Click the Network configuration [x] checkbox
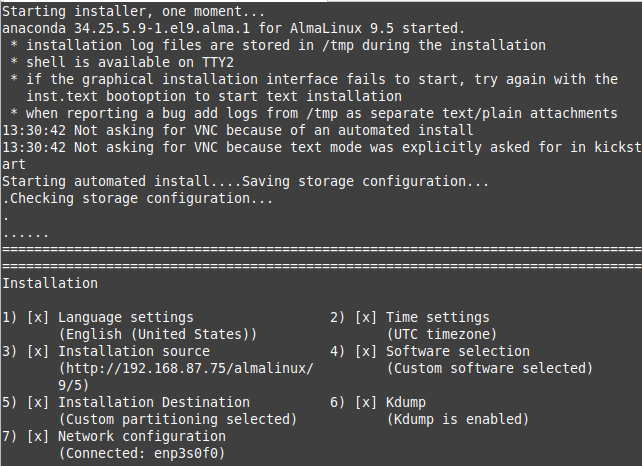Viewport: 642px width, 466px height. pos(38,436)
